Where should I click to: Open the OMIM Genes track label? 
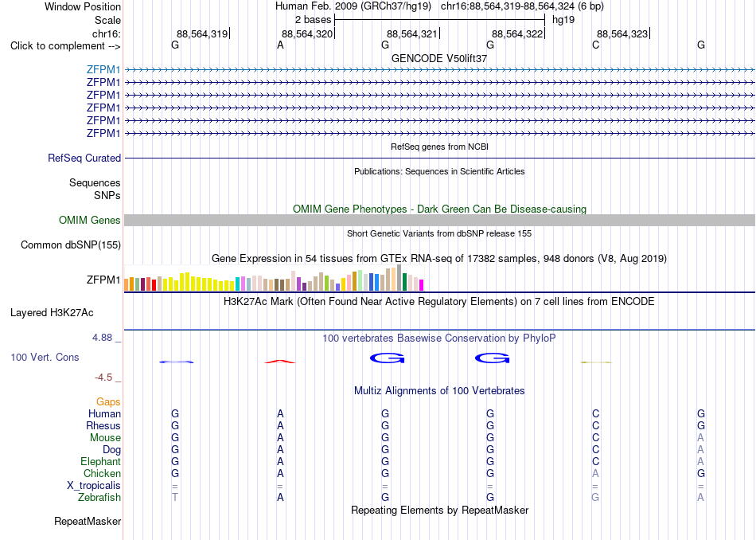coord(90,220)
